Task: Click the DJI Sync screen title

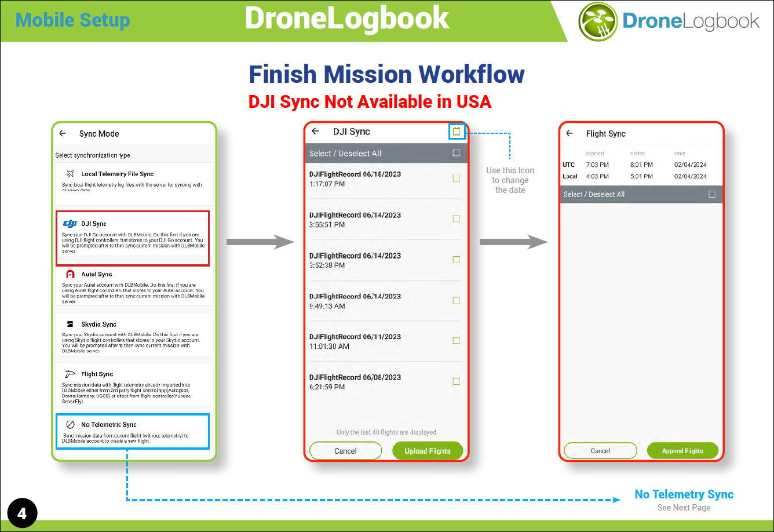Action: pos(352,132)
